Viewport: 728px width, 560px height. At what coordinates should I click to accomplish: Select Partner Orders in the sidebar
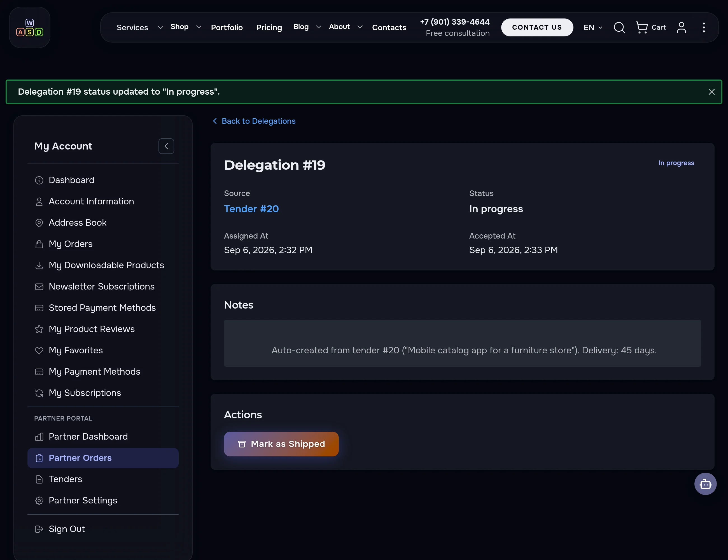103,458
